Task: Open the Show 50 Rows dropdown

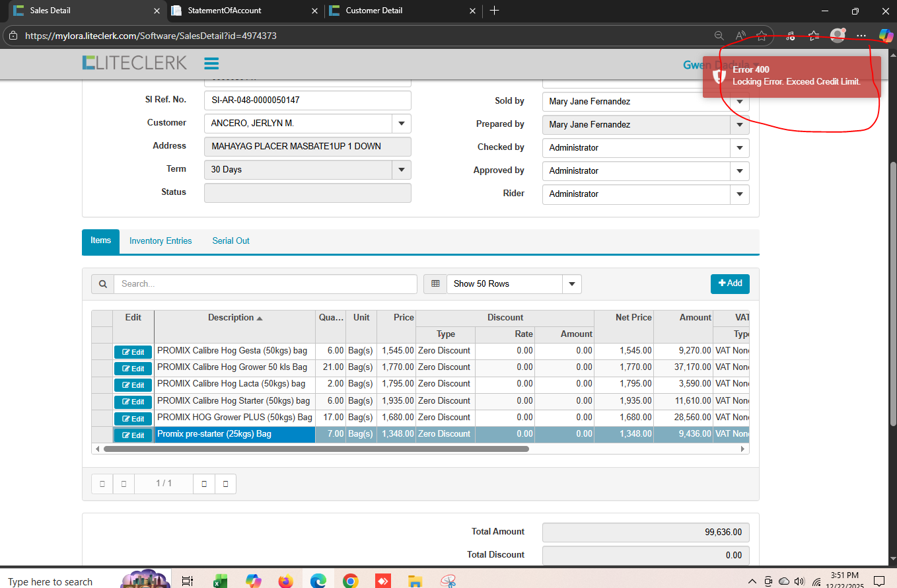Action: [x=571, y=284]
